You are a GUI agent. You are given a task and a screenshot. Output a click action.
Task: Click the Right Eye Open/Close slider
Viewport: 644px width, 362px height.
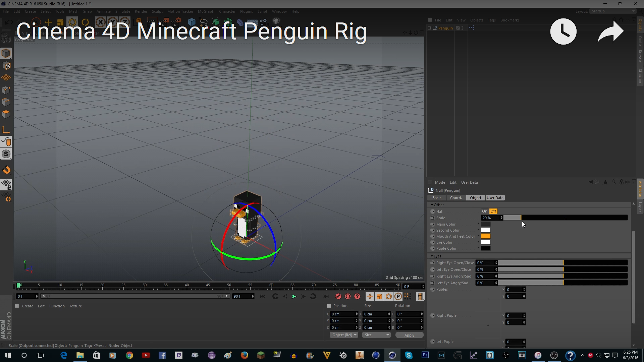pyautogui.click(x=563, y=263)
